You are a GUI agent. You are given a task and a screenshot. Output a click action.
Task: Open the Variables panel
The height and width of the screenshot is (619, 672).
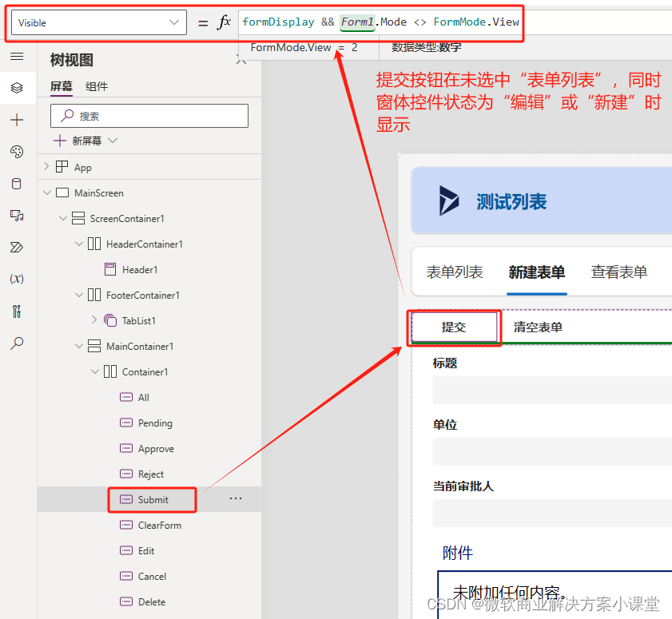[16, 279]
